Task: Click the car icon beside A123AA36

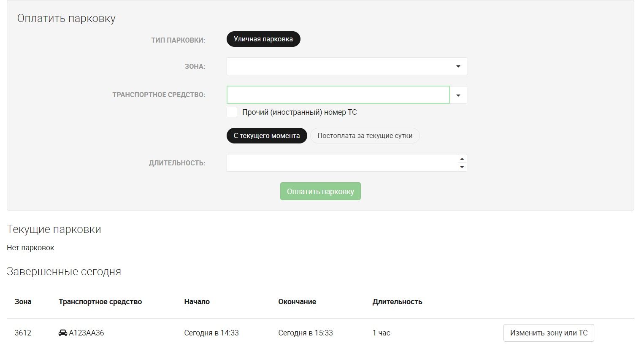Action: pos(62,333)
